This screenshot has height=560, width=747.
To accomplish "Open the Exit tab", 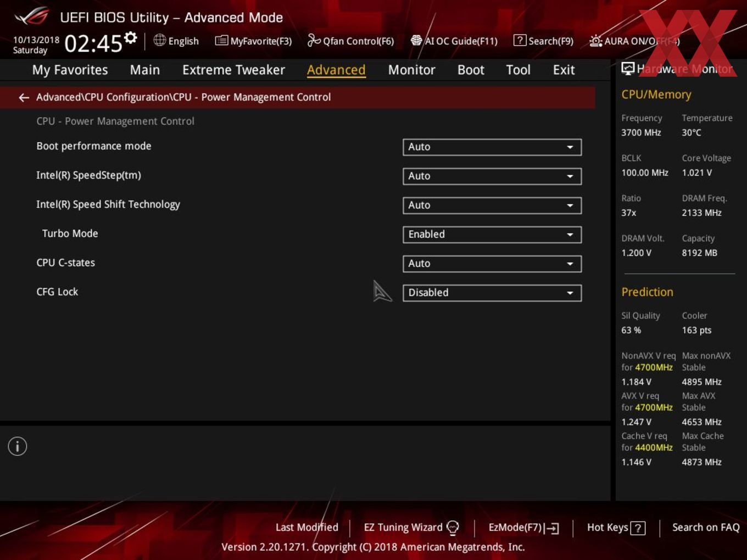I will click(x=564, y=70).
